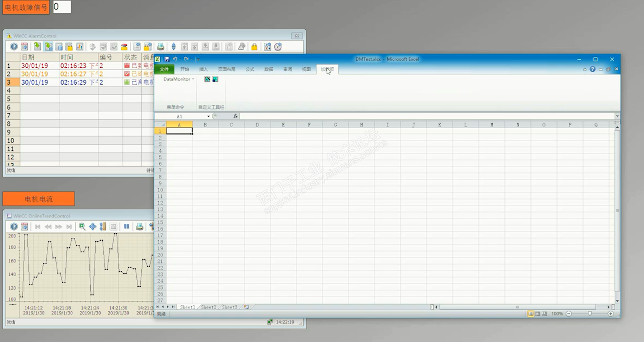The image size is (644, 342).
Task: Switch to the 插入 ribbon tab
Action: [203, 69]
